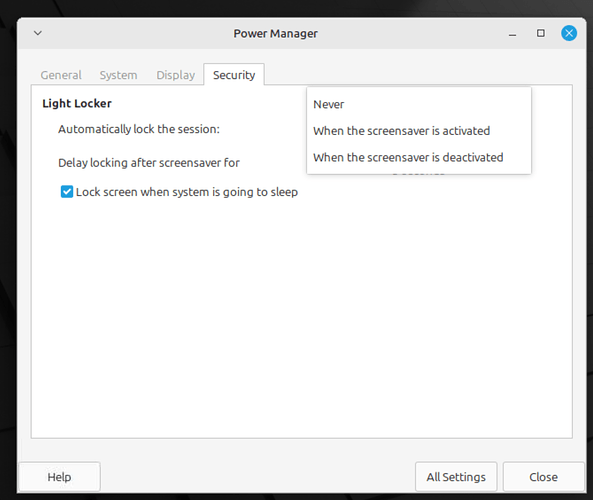593x500 pixels.
Task: Open the System tab
Action: (118, 75)
